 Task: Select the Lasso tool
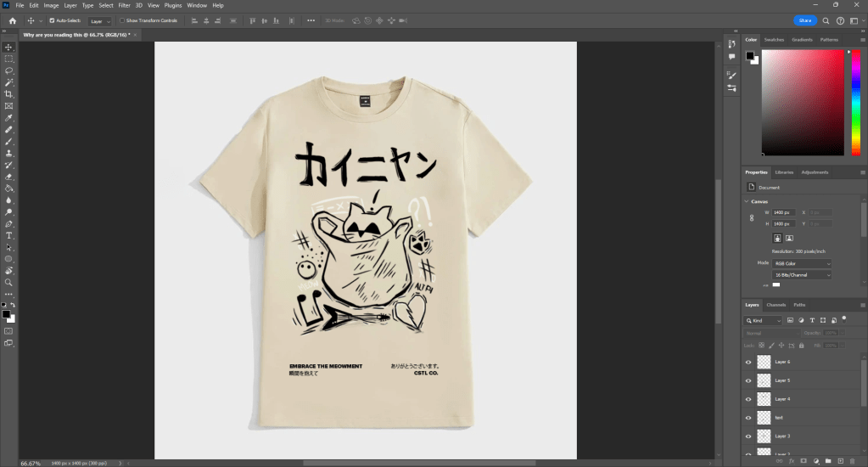tap(8, 70)
